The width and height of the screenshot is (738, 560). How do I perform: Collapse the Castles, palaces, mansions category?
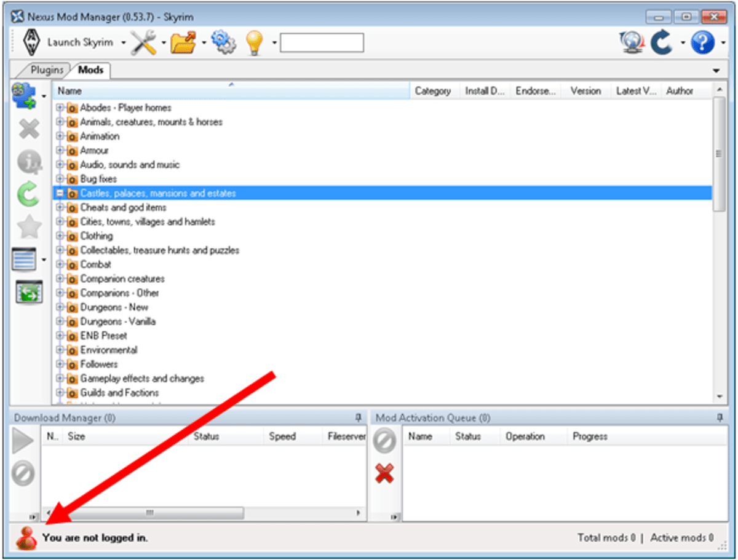point(59,193)
